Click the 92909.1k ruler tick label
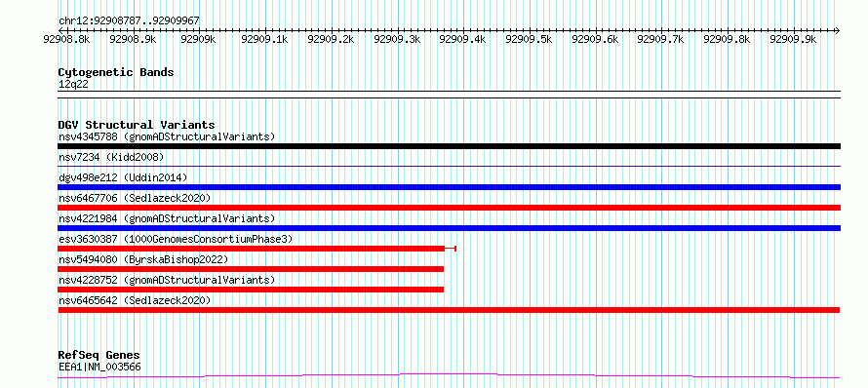This screenshot has height=388, width=868. pos(264,39)
